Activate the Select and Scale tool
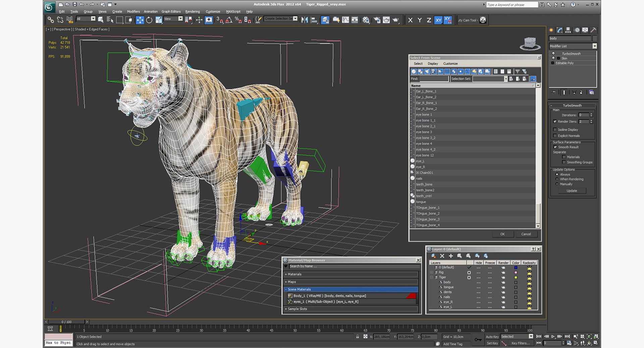Image resolution: width=644 pixels, height=348 pixels. coord(159,20)
